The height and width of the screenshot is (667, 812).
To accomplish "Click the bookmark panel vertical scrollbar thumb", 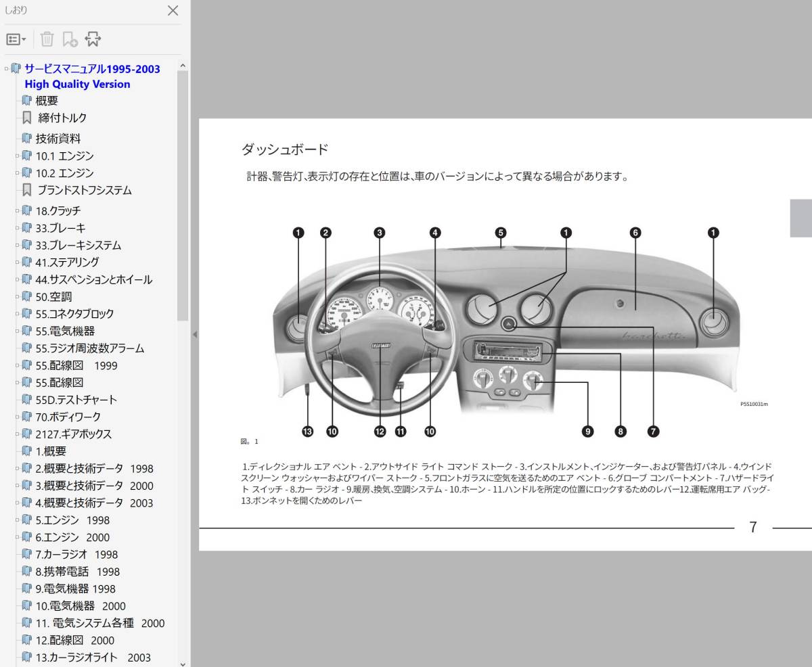I will [x=183, y=195].
